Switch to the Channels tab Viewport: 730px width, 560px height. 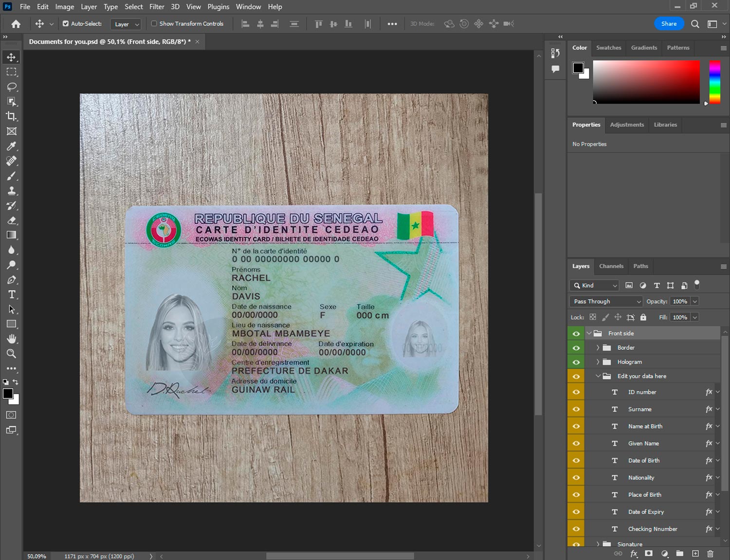(x=611, y=266)
